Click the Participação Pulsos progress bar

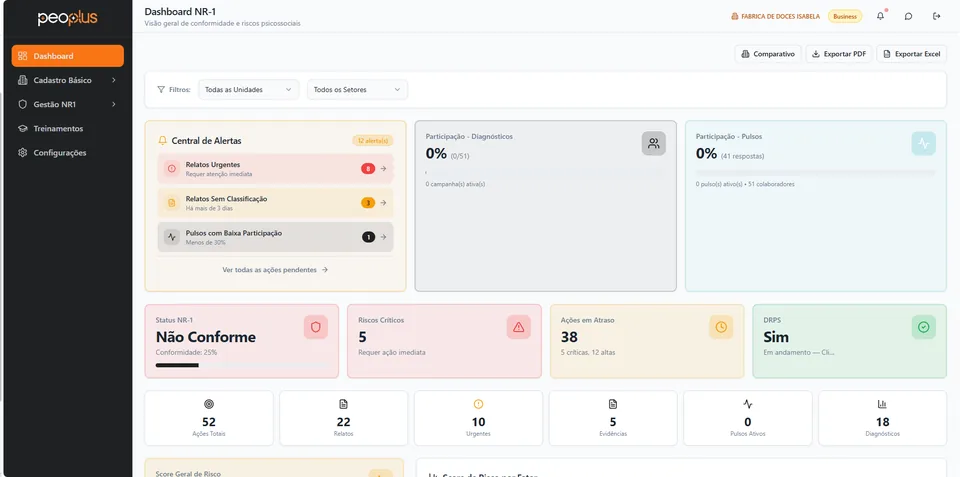click(x=816, y=173)
